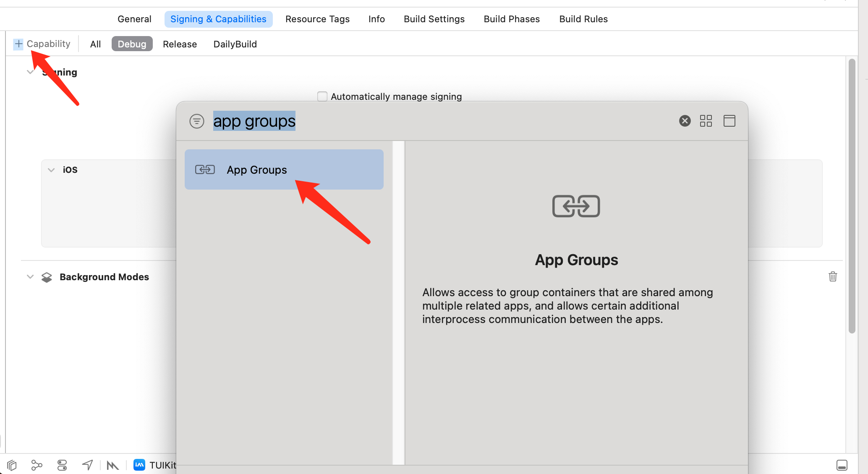
Task: Clear the capability search field
Action: (x=685, y=121)
